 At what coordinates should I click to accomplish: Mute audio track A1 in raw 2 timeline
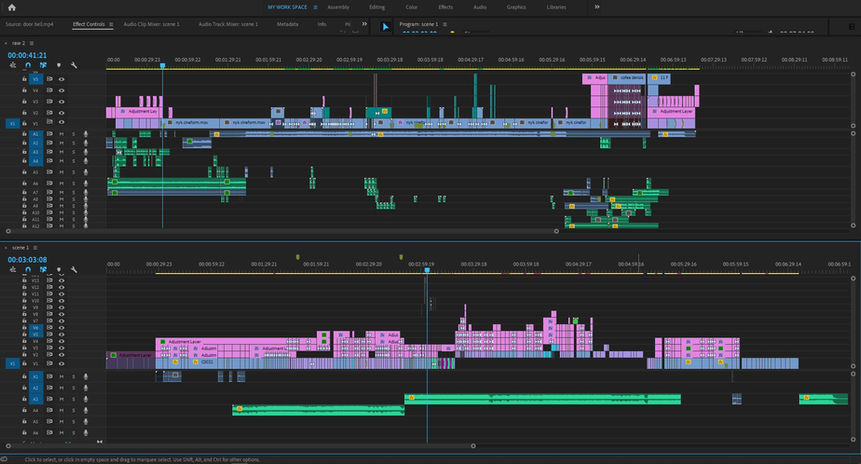[x=61, y=133]
